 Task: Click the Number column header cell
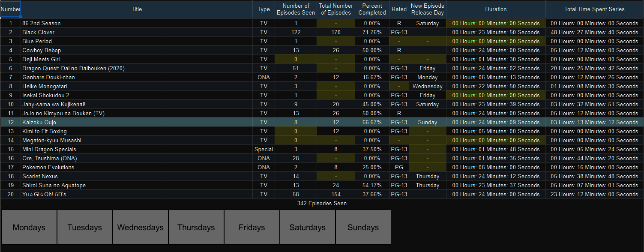point(11,9)
